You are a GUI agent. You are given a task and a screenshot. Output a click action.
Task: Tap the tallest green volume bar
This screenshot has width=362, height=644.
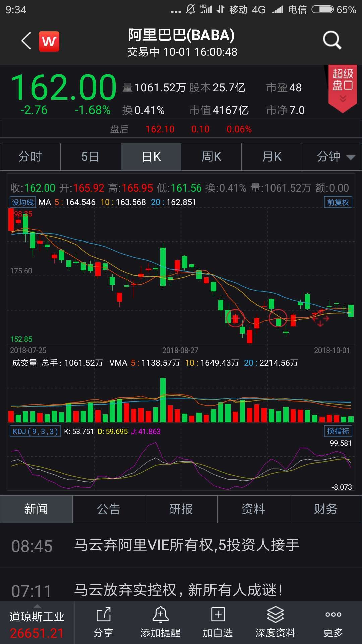tap(163, 400)
